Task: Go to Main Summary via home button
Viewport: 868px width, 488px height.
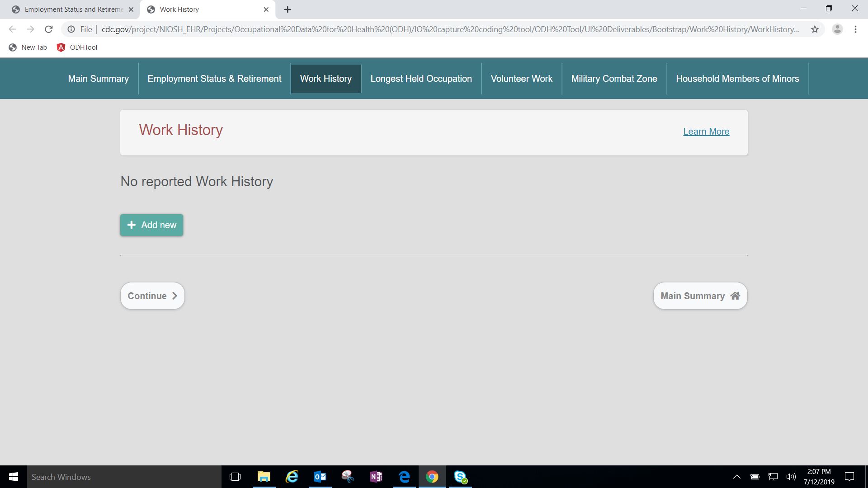Action: point(700,296)
